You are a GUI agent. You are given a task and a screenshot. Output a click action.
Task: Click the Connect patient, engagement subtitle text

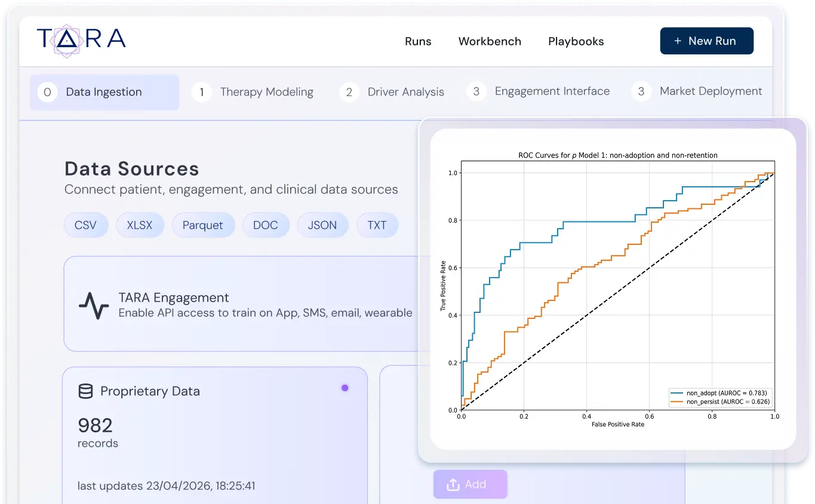[231, 190]
